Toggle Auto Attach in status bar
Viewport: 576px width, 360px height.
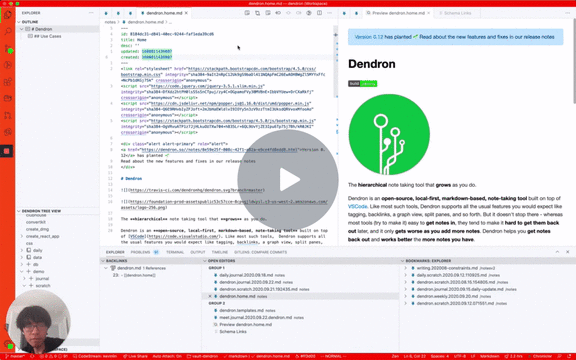(167, 356)
